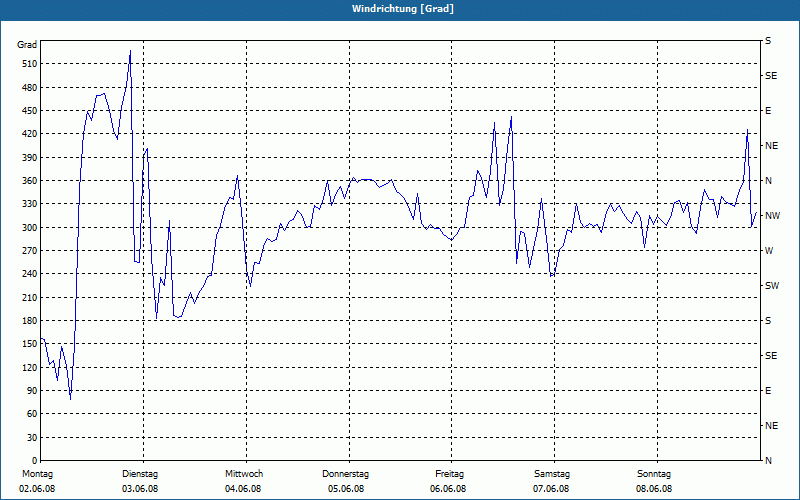Select the 480 value on the y-axis
Screen dimensions: 800x500
[29, 88]
